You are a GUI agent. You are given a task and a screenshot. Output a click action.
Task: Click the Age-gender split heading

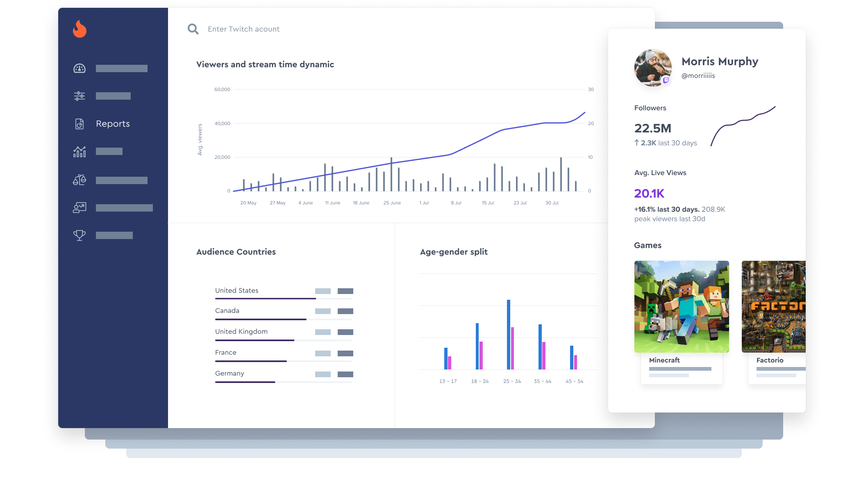tap(454, 252)
